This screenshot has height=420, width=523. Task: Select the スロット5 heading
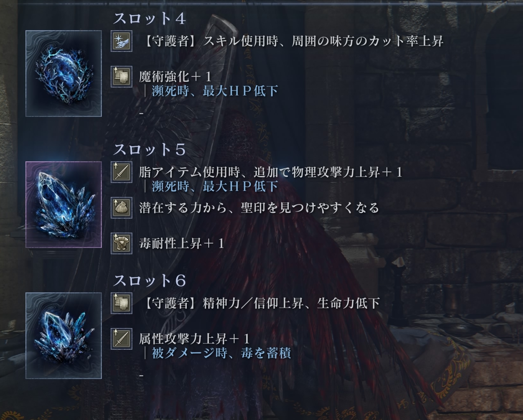[150, 149]
